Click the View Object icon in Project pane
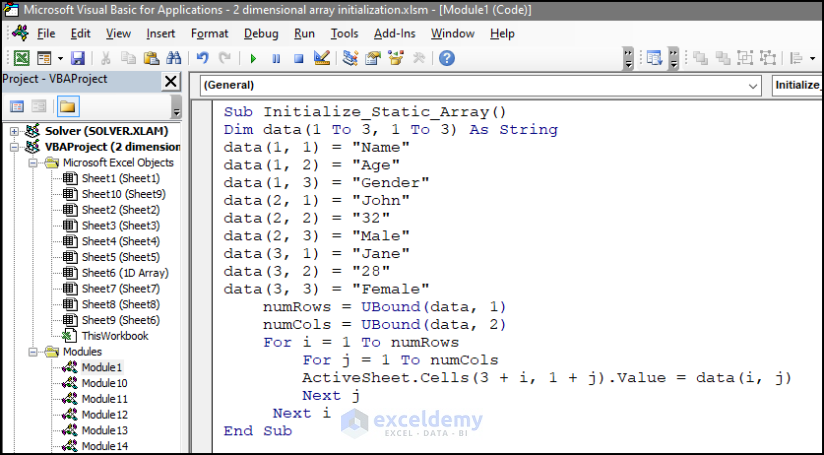Viewport: 824px width, 455px height. [39, 107]
